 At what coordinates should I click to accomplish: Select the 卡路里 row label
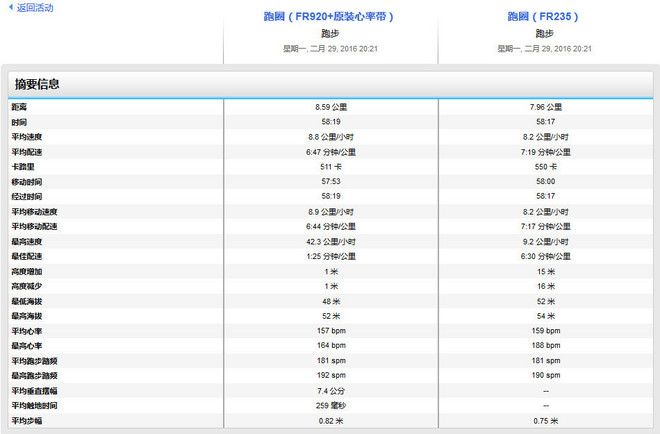[x=23, y=167]
